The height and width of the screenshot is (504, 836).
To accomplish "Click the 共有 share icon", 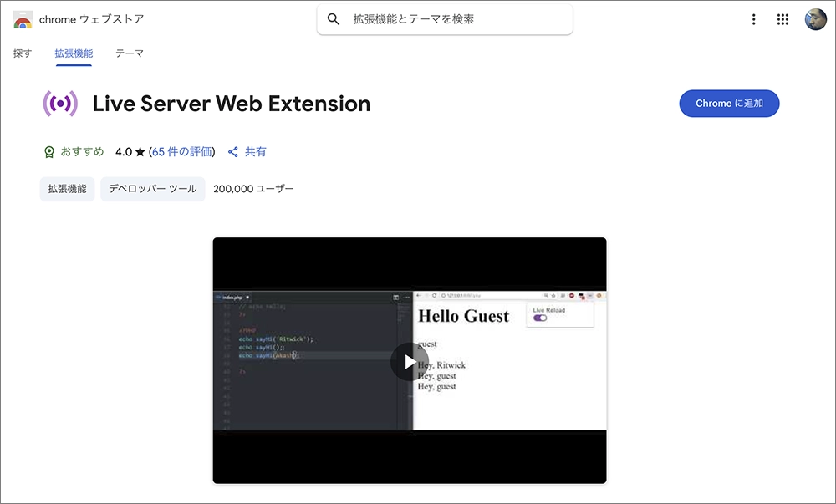I will 233,152.
